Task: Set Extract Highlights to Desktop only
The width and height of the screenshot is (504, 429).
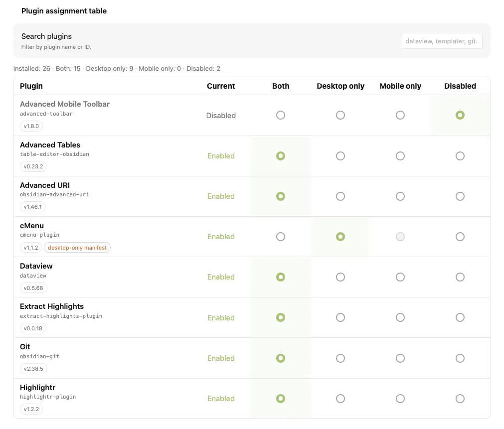Action: (340, 317)
